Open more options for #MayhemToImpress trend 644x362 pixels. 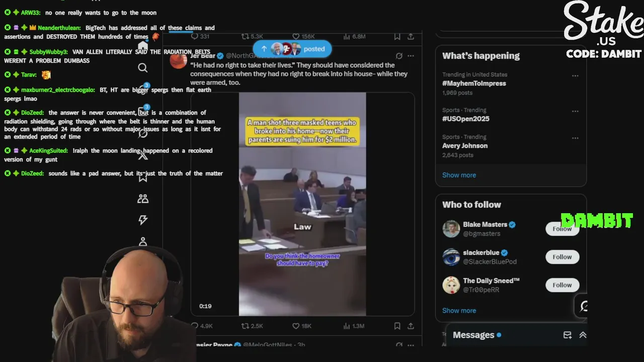coord(575,76)
